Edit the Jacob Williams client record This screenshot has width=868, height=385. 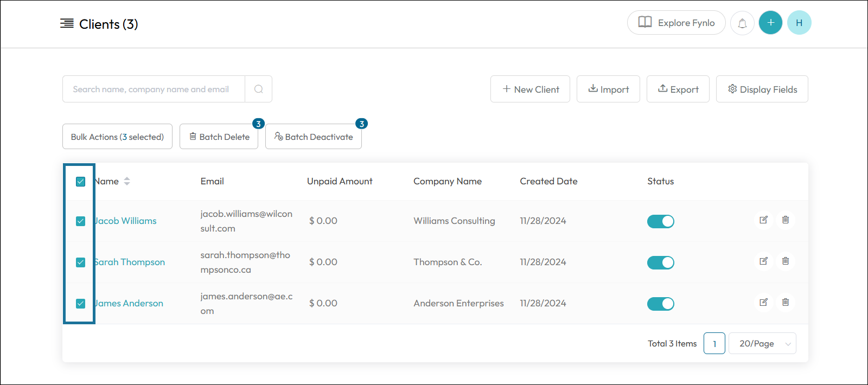763,220
